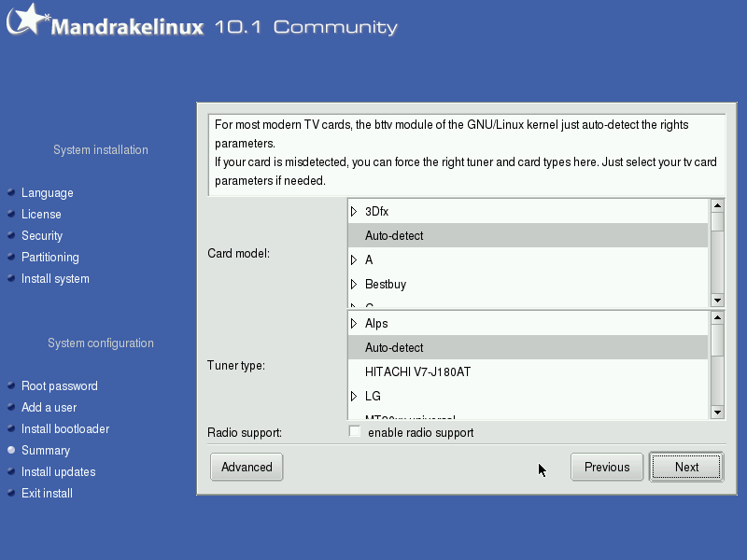Open the Advanced options

pos(247,468)
